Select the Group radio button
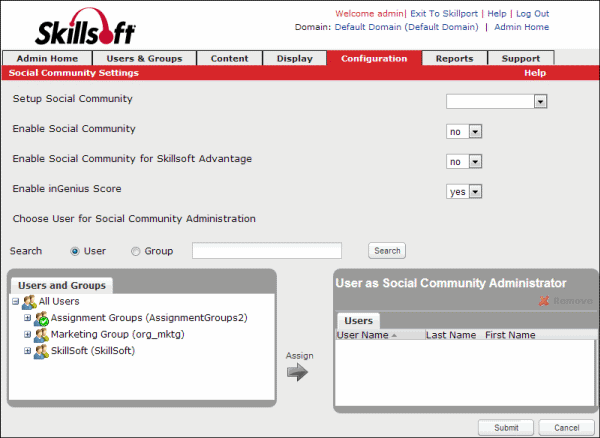Viewport: 600px width, 438px height. click(x=135, y=251)
